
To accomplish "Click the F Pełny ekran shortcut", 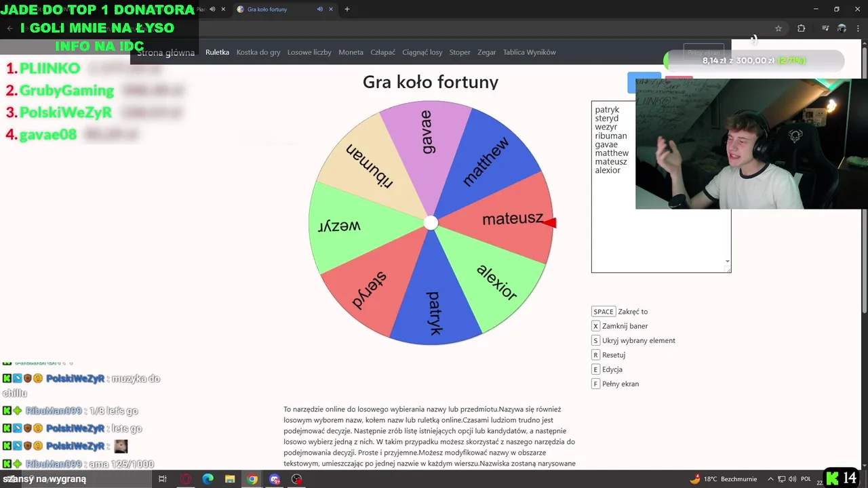I will click(615, 384).
